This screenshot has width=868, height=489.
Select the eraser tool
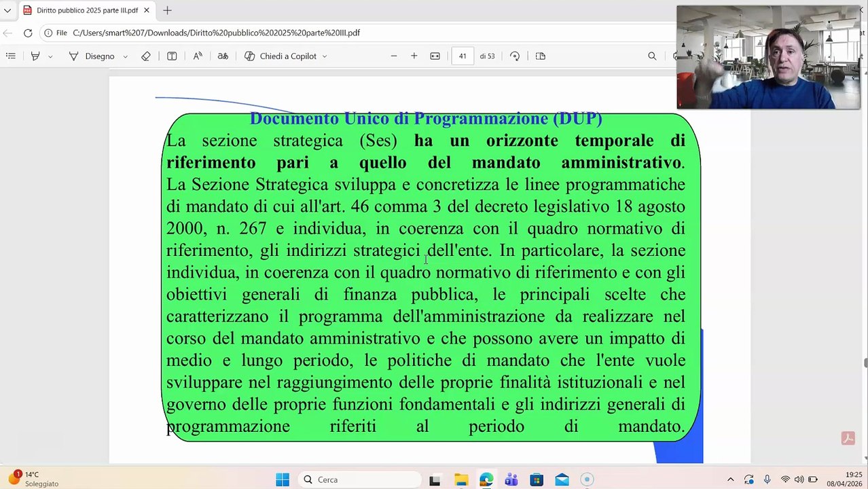(x=146, y=56)
